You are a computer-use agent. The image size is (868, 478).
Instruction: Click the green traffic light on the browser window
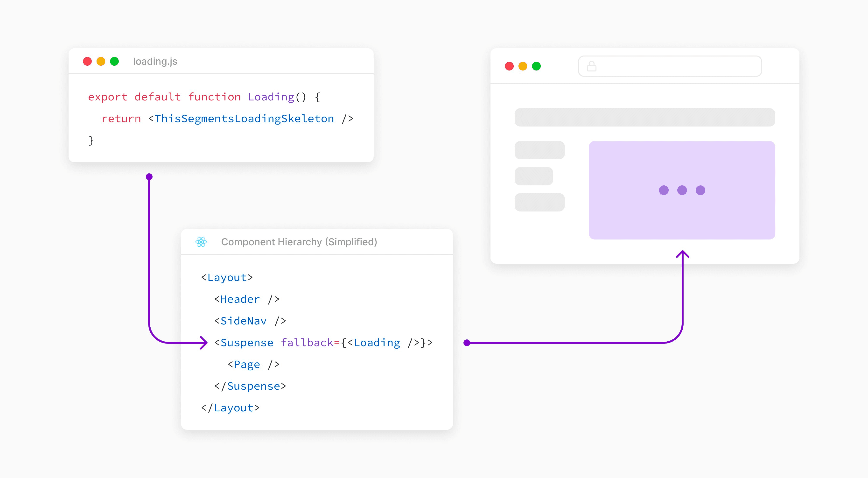pos(536,66)
